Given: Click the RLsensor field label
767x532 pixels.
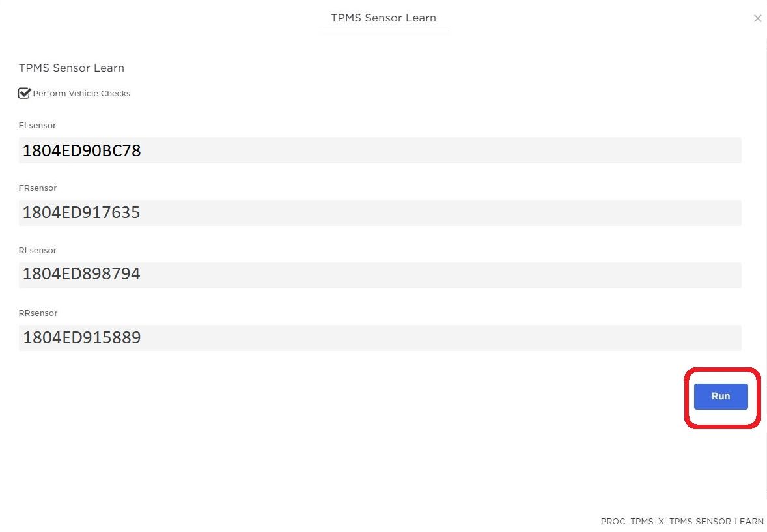Looking at the screenshot, I should click(x=38, y=250).
